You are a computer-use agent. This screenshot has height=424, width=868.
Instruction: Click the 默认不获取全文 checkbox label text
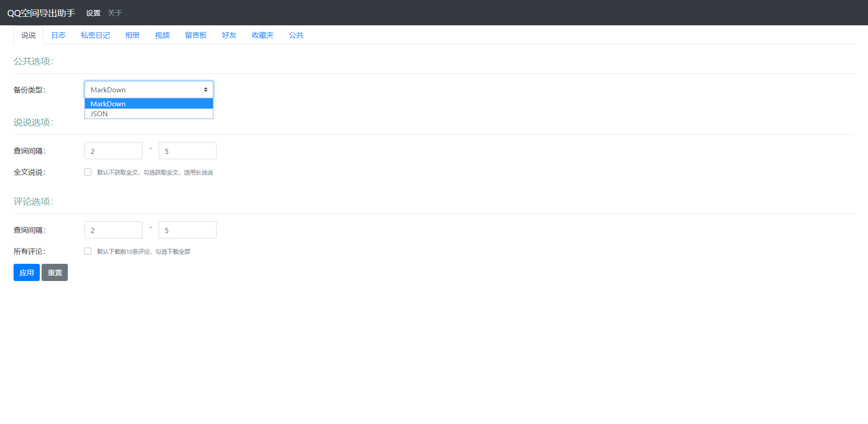(x=155, y=172)
